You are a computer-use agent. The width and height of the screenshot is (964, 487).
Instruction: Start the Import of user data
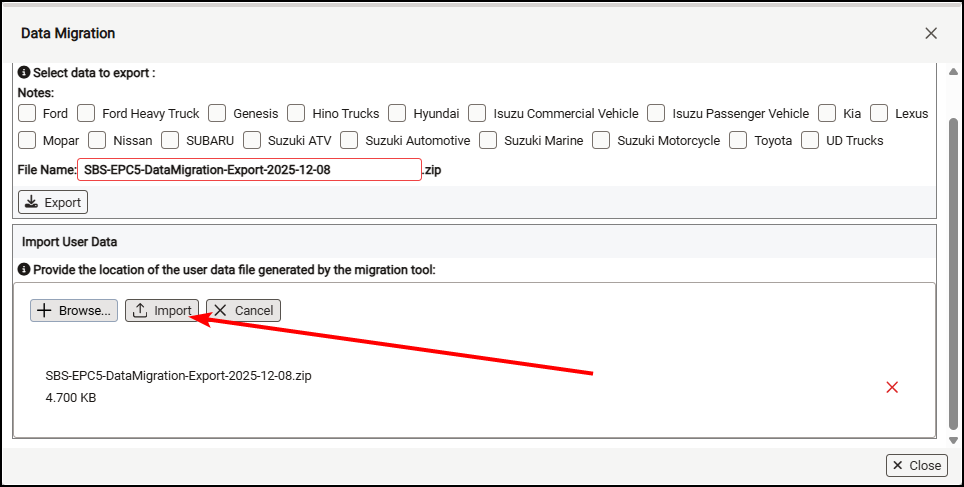click(162, 311)
